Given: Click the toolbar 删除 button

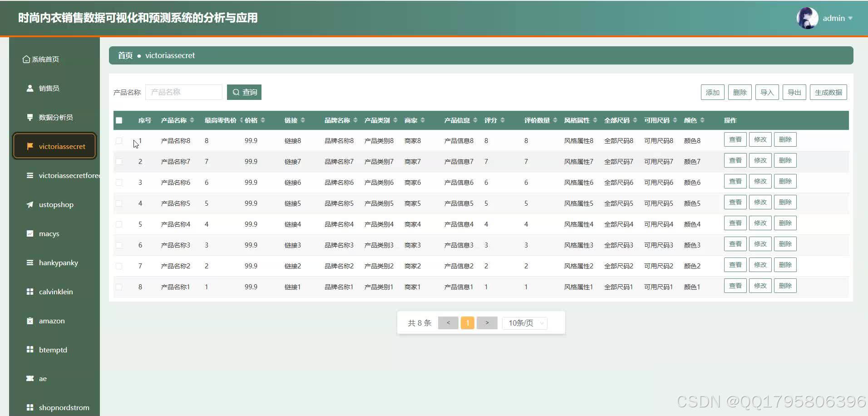Looking at the screenshot, I should pyautogui.click(x=740, y=92).
